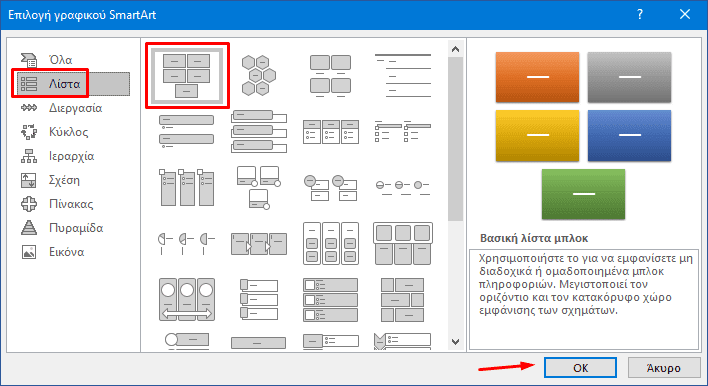The image size is (708, 386).
Task: Choose the layout with three columns and circles arrow
Action: click(186, 300)
